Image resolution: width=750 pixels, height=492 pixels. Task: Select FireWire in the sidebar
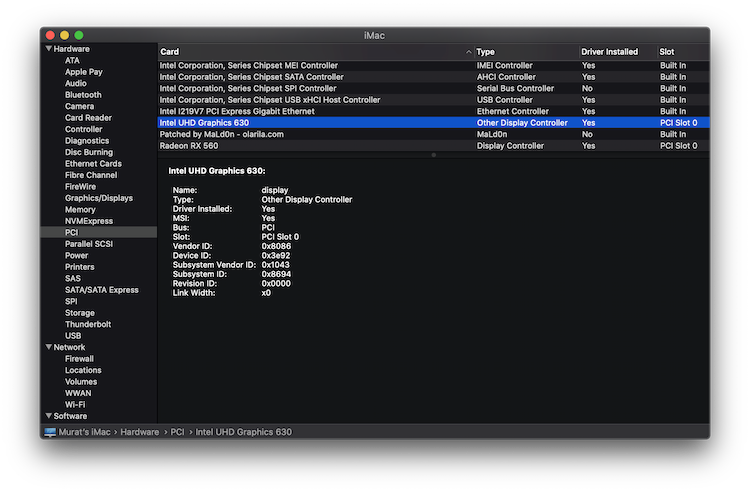(80, 186)
